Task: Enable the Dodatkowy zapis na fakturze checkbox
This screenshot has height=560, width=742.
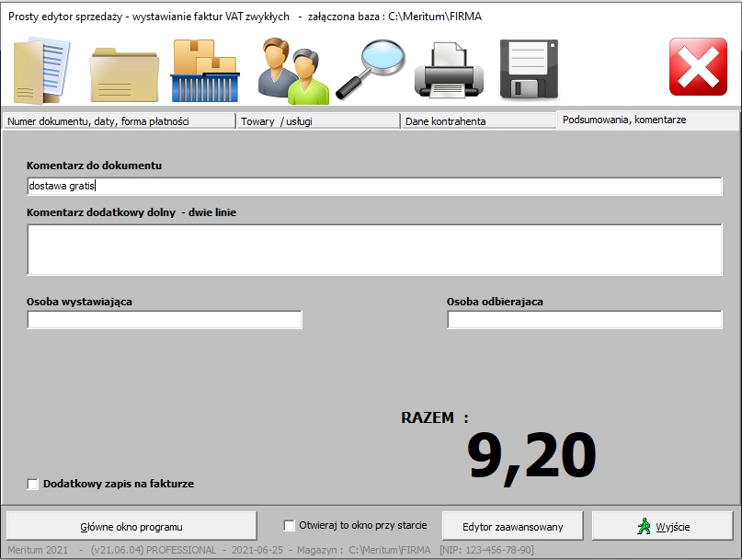Action: tap(34, 484)
